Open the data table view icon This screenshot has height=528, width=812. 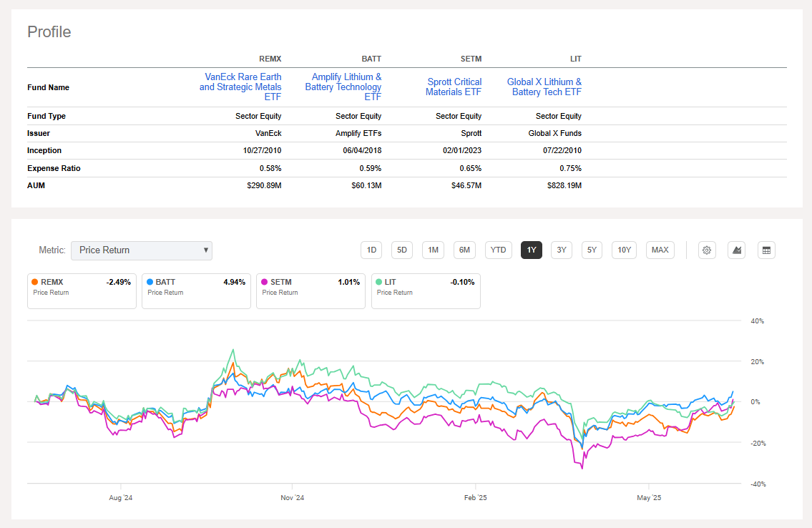click(766, 250)
